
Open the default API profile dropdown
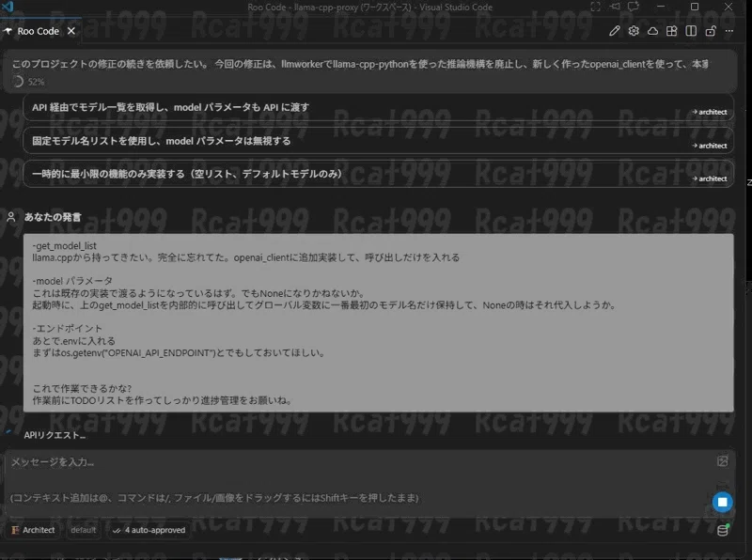[x=84, y=530]
